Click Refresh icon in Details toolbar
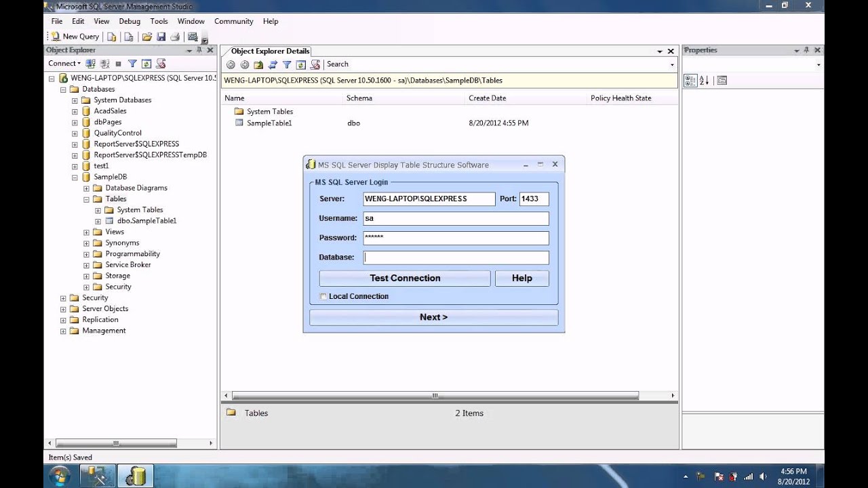Viewport: 868px width, 488px height. (300, 64)
